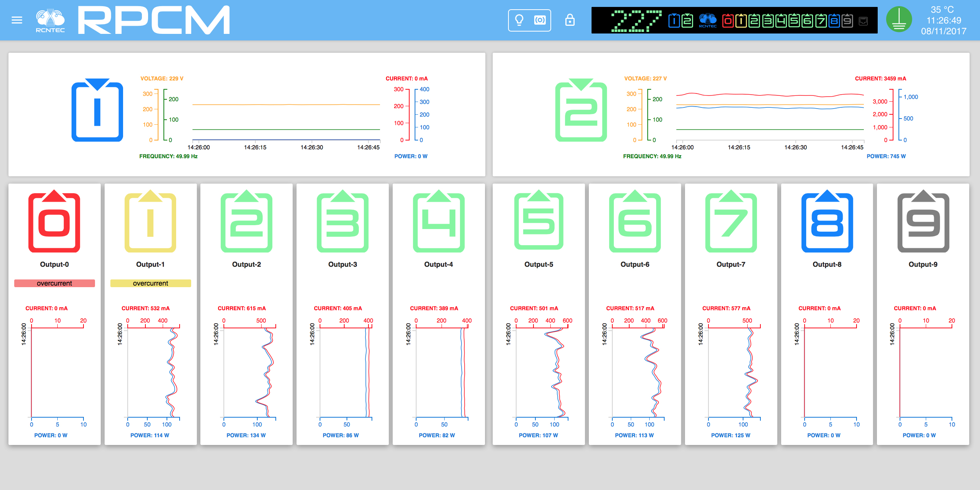This screenshot has height=490, width=980.
Task: Click the Output-5 label
Action: (539, 264)
